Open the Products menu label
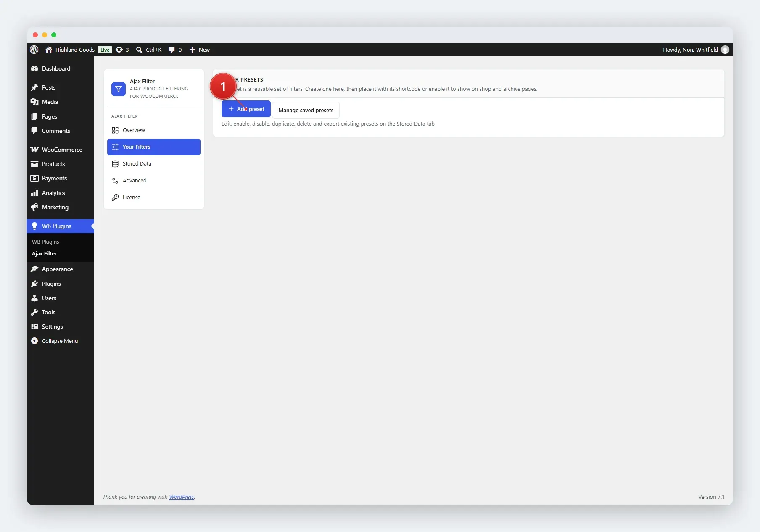This screenshot has width=760, height=532. pos(53,164)
